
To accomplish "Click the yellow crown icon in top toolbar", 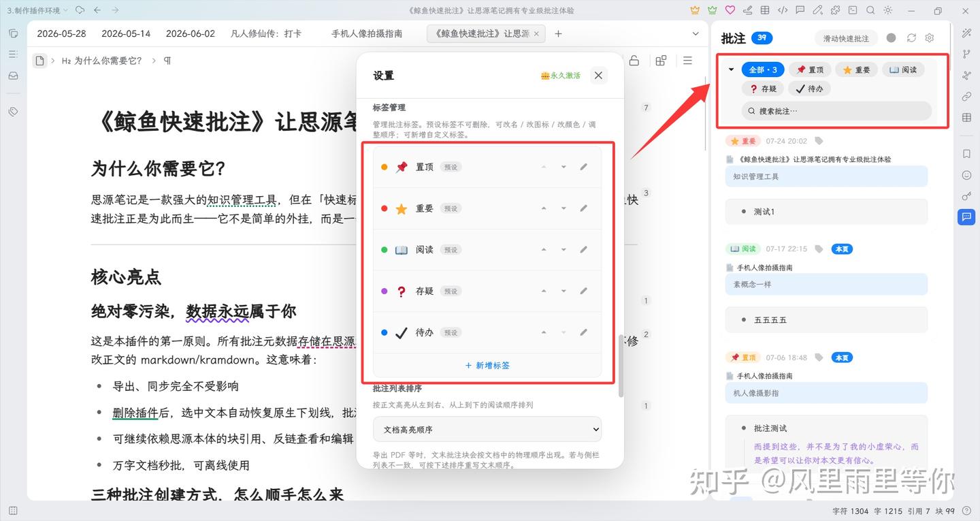I will [x=695, y=10].
